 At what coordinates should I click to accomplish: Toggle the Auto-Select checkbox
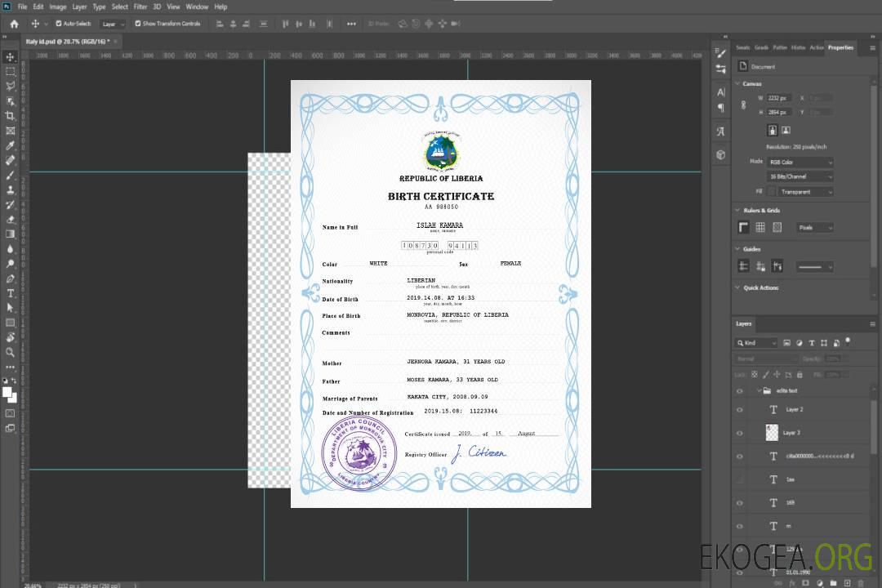(59, 24)
